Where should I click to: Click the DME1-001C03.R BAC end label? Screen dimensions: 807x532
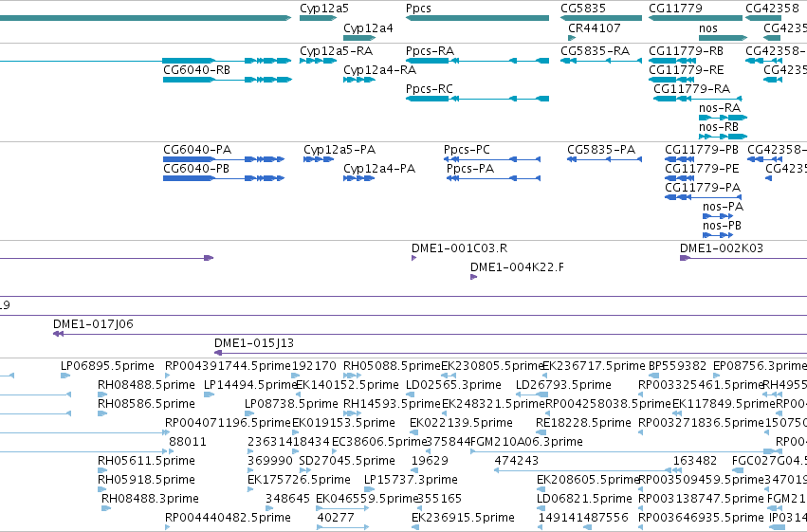pyautogui.click(x=459, y=248)
